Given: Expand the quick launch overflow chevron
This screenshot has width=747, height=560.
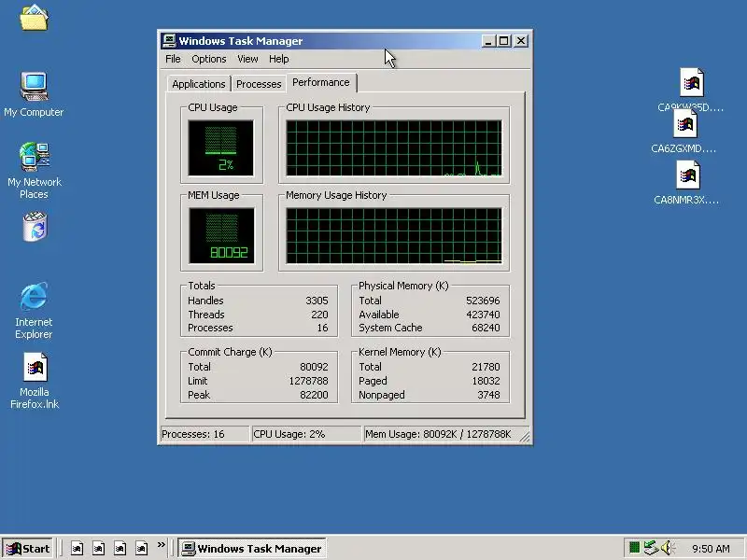Looking at the screenshot, I should [x=161, y=545].
